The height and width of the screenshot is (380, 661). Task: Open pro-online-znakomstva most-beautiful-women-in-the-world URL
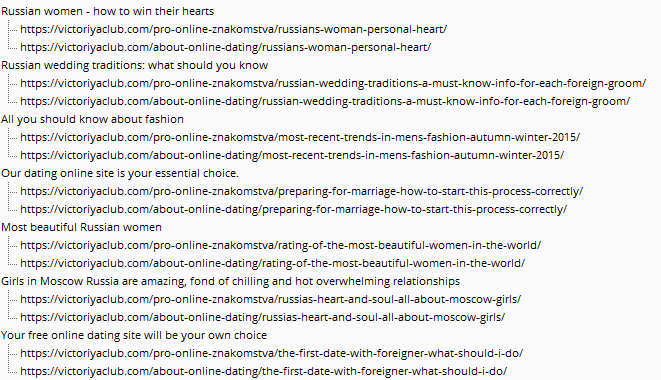[280, 245]
